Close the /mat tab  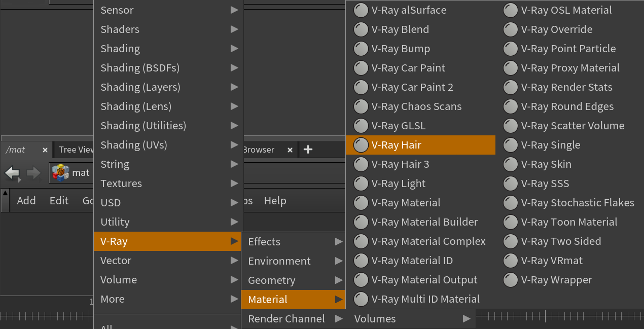point(45,150)
